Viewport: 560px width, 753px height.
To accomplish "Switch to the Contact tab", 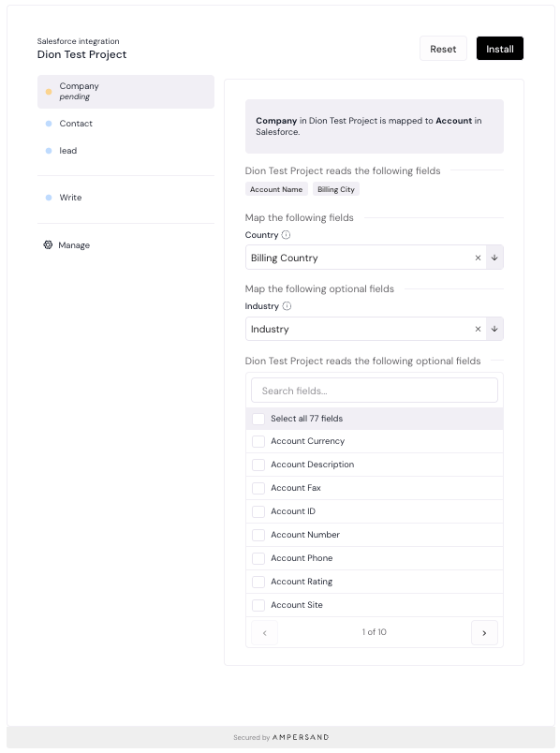I will (125, 124).
